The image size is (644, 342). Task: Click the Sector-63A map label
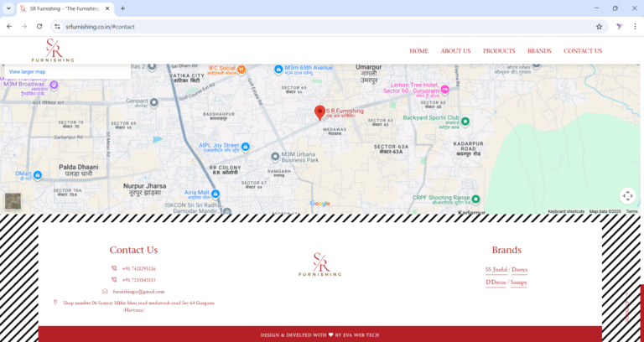(x=391, y=149)
